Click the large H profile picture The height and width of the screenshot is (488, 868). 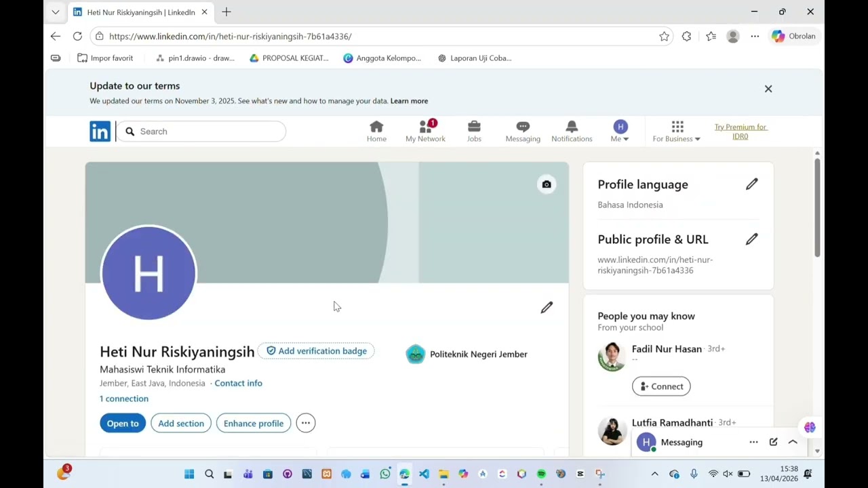(149, 273)
